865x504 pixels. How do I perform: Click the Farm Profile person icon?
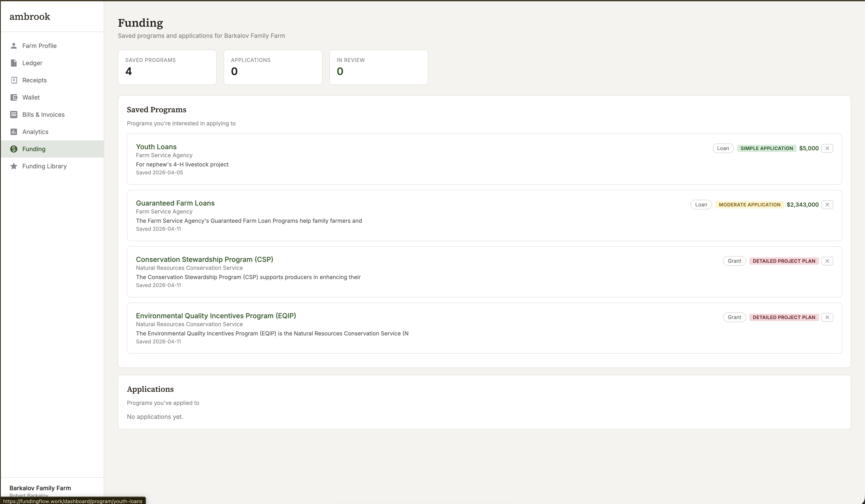click(14, 46)
